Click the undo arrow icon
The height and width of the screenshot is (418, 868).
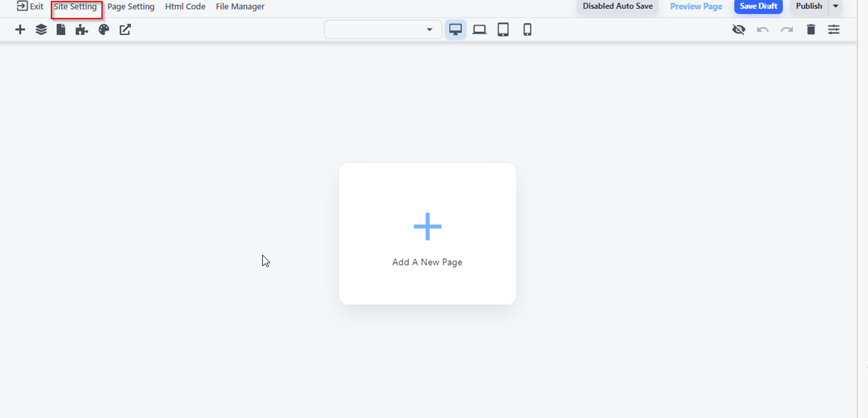click(x=763, y=29)
